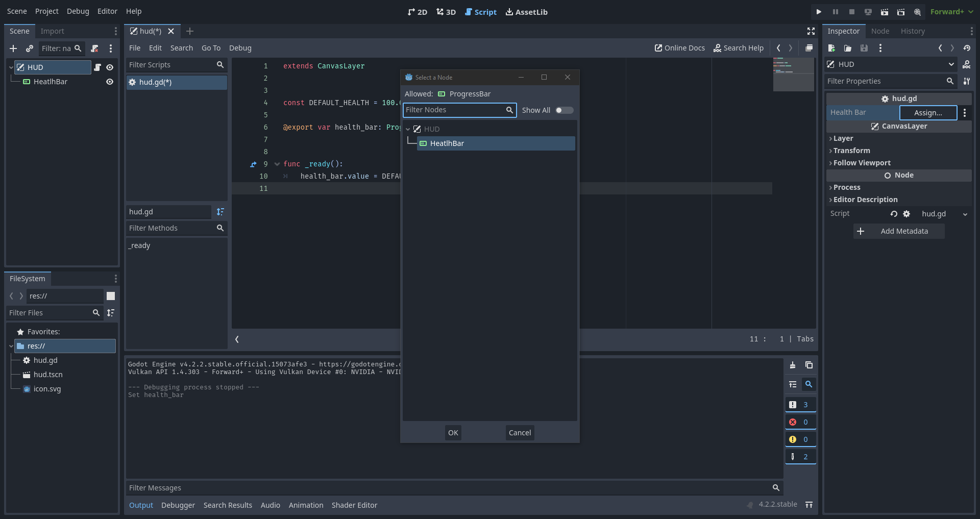Open the top Debug menu
The image size is (980, 519).
pyautogui.click(x=78, y=11)
